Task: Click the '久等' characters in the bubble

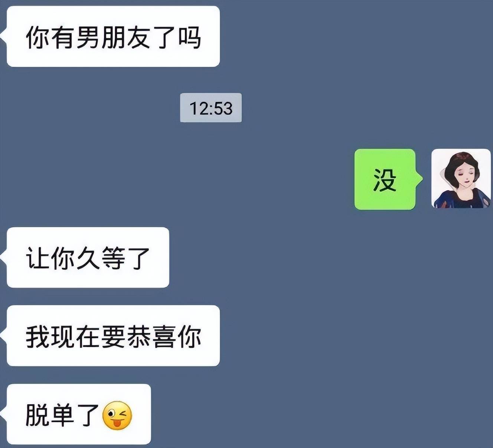Action: [x=101, y=258]
